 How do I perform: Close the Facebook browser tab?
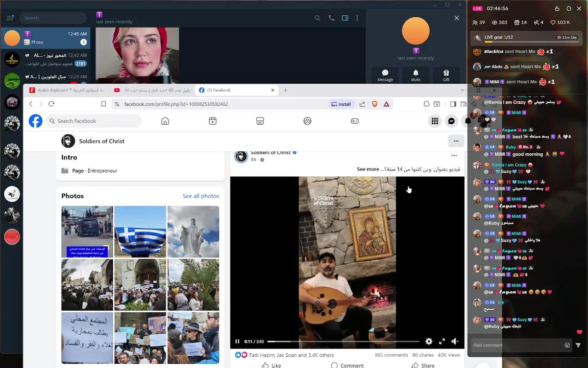(x=273, y=90)
